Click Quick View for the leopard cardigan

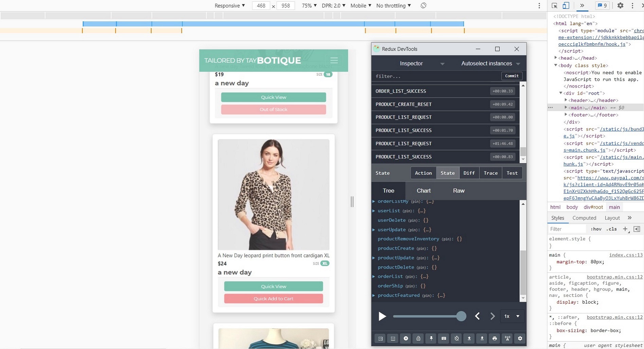pos(274,287)
